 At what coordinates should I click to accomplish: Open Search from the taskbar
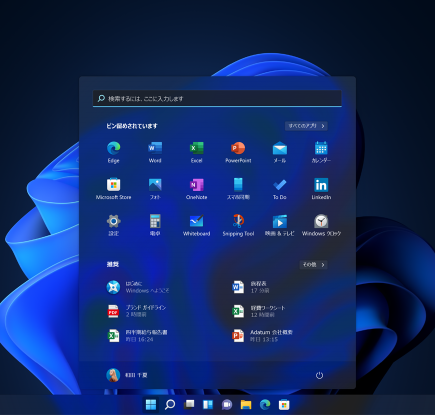click(170, 405)
